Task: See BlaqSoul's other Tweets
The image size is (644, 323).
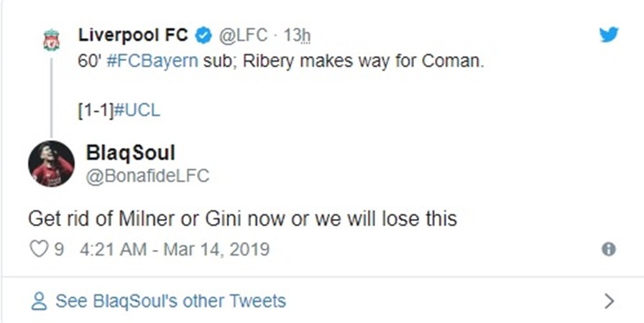Action: point(170,301)
